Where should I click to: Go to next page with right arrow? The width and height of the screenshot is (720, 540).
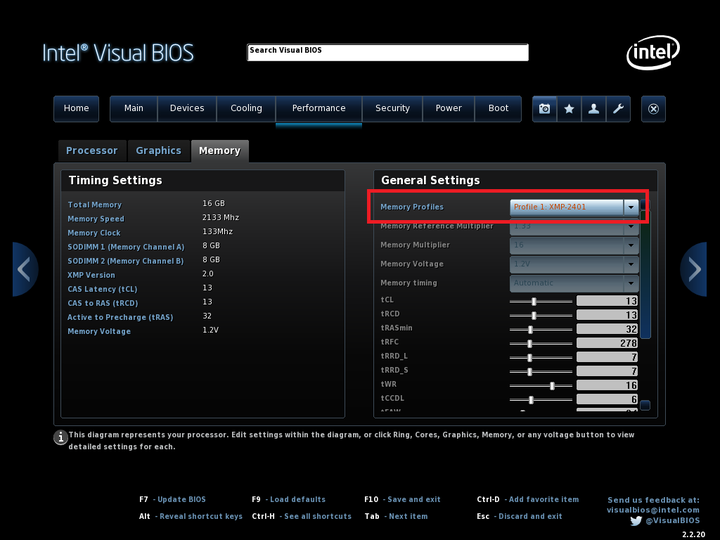coord(693,270)
